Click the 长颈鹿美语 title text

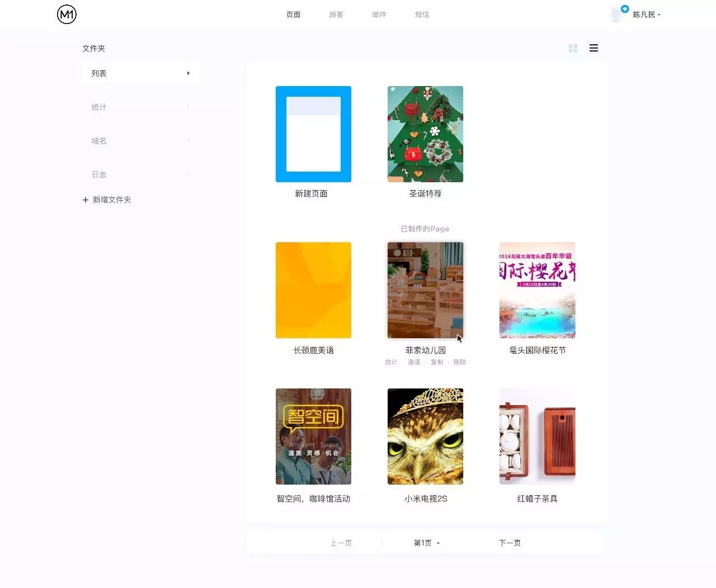coord(313,350)
